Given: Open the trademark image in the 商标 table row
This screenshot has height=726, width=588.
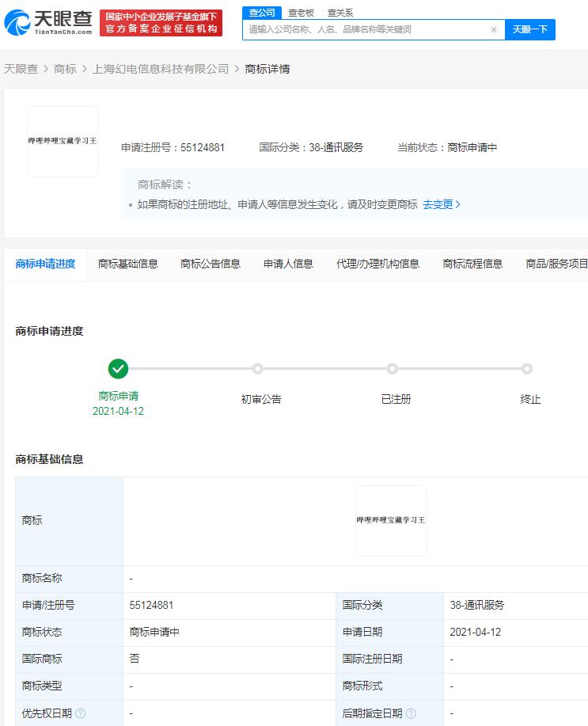Looking at the screenshot, I should [x=391, y=520].
